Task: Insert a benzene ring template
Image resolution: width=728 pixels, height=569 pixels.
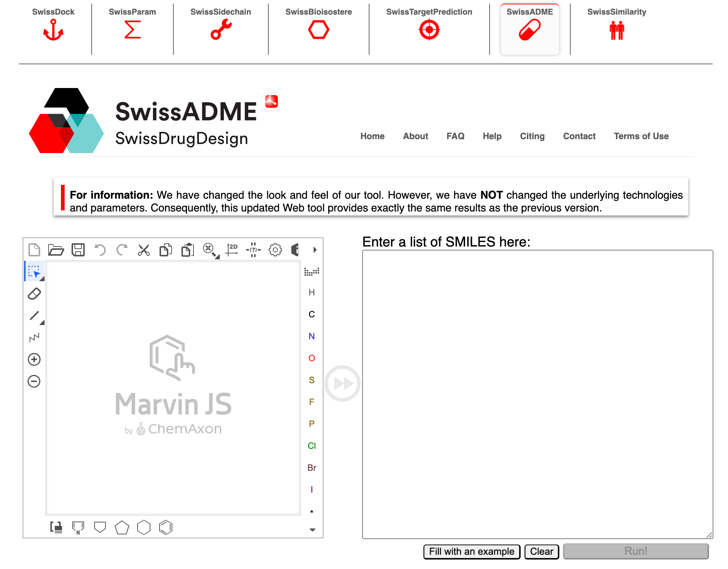Action: [x=166, y=527]
